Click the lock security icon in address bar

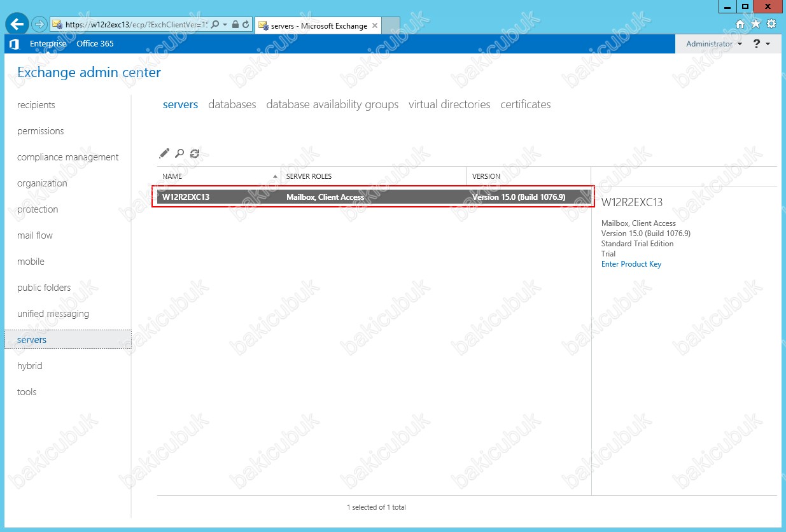pyautogui.click(x=235, y=25)
